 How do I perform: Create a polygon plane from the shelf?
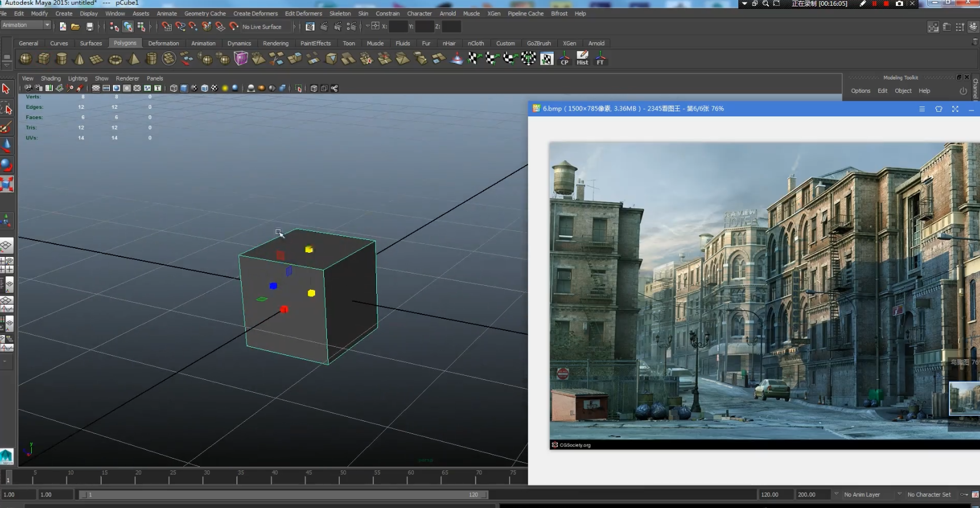[97, 59]
